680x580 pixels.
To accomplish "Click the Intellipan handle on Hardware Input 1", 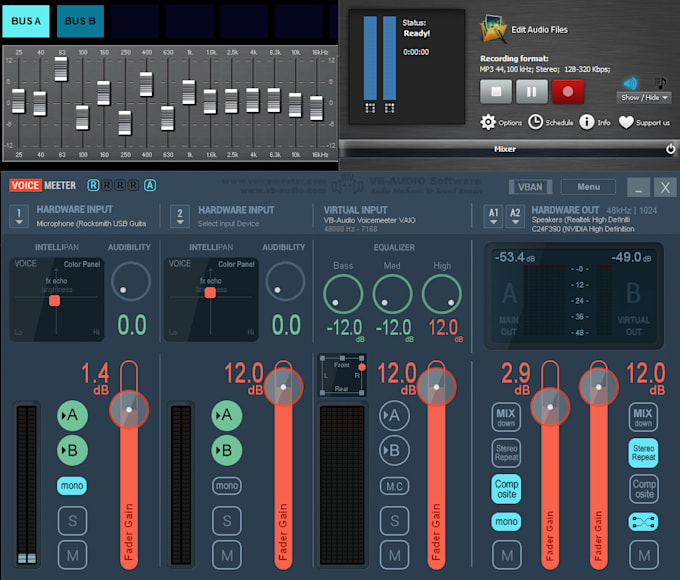I will click(55, 300).
